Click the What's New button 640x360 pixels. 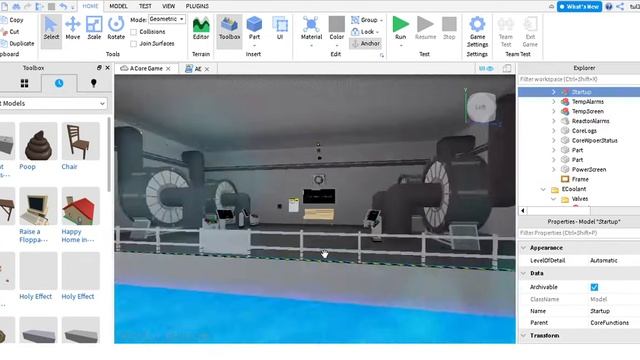tap(579, 7)
